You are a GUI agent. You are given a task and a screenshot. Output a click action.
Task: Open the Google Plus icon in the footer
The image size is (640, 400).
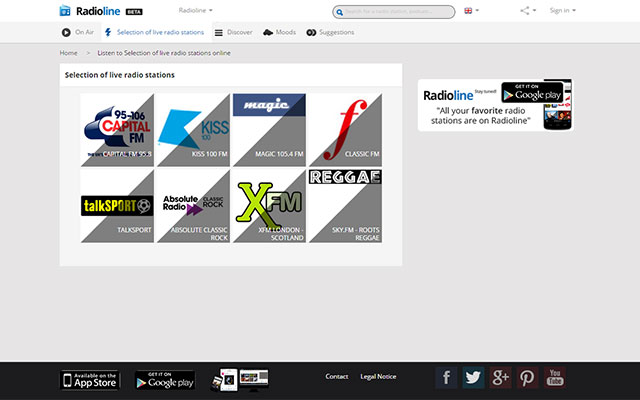[x=500, y=378]
